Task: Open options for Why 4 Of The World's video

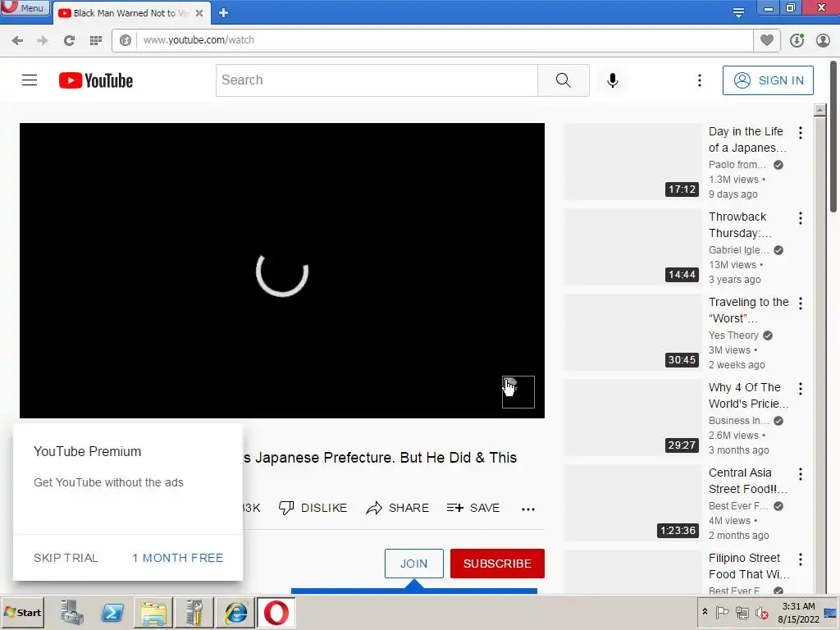Action: click(801, 389)
